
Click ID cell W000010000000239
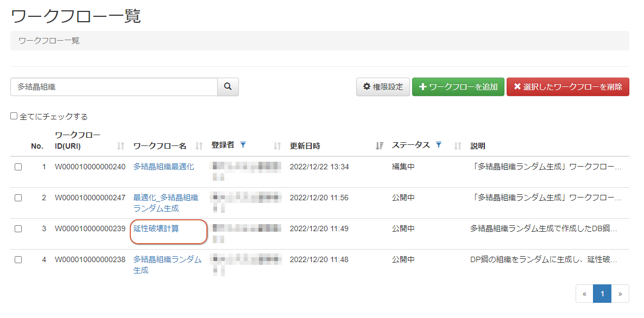[90, 228]
